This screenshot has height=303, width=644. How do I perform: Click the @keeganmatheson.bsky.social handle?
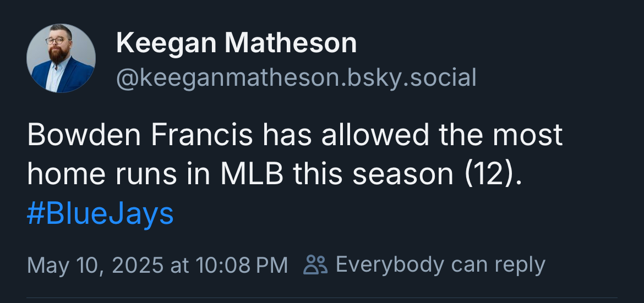point(296,78)
